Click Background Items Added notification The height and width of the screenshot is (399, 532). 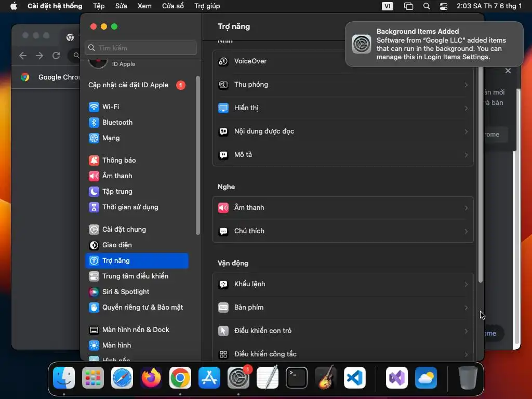[x=434, y=44]
